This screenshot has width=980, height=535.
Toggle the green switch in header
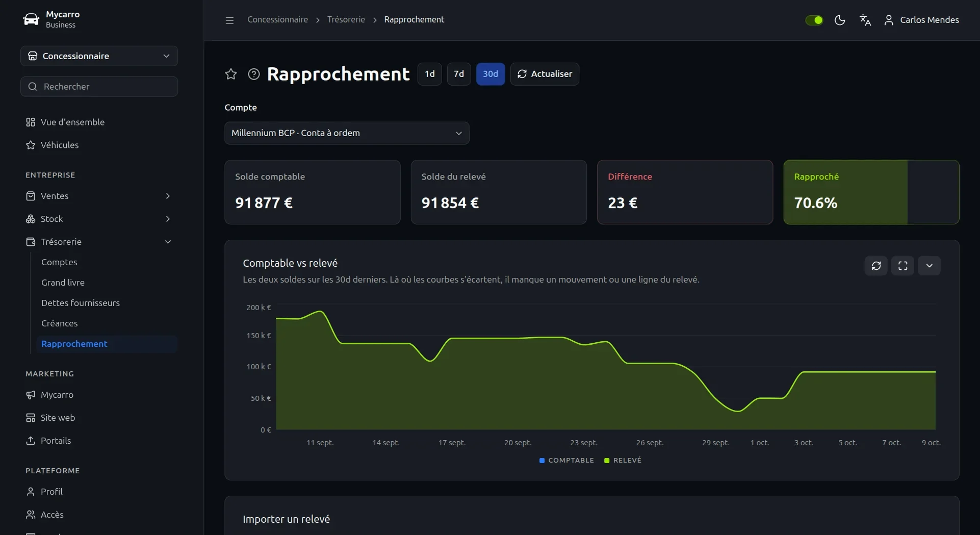point(814,20)
